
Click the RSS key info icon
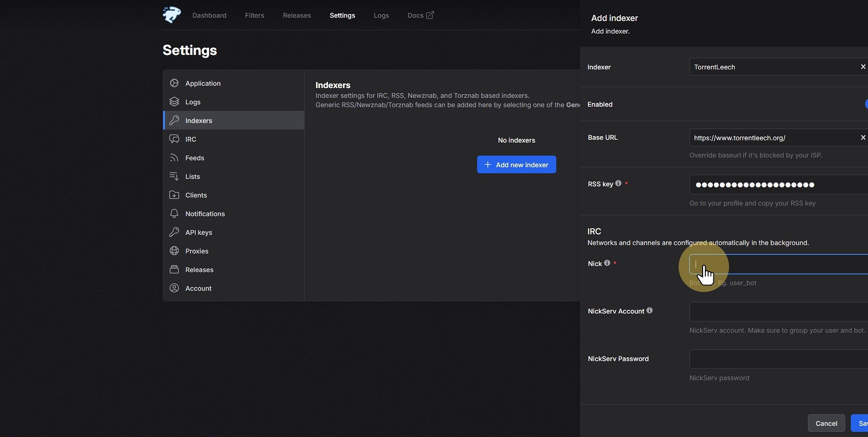(618, 183)
